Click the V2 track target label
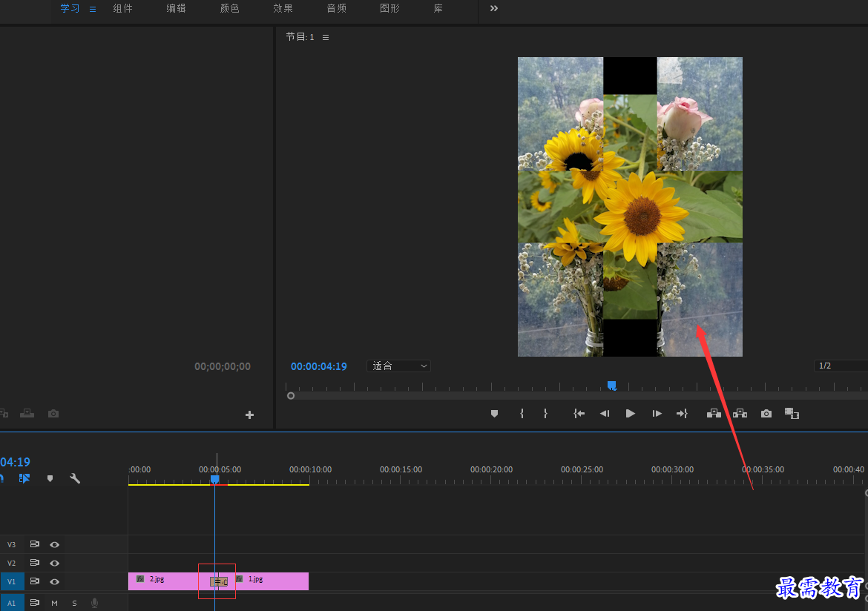Screen dimensions: 868x611 click(12, 563)
